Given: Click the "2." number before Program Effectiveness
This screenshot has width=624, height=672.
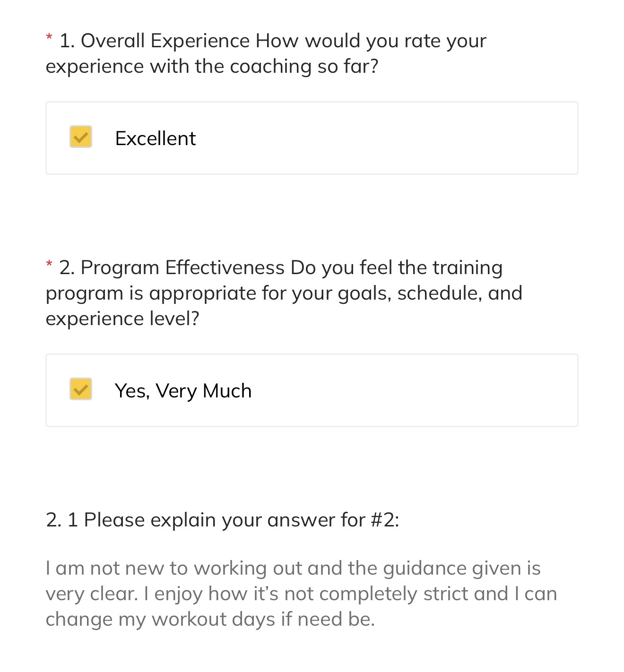Looking at the screenshot, I should click(x=67, y=268).
